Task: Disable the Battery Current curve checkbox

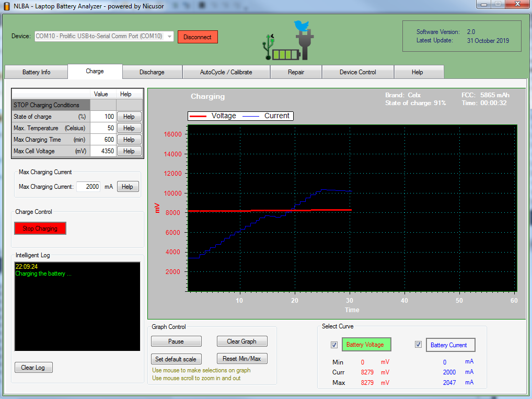Action: 419,344
